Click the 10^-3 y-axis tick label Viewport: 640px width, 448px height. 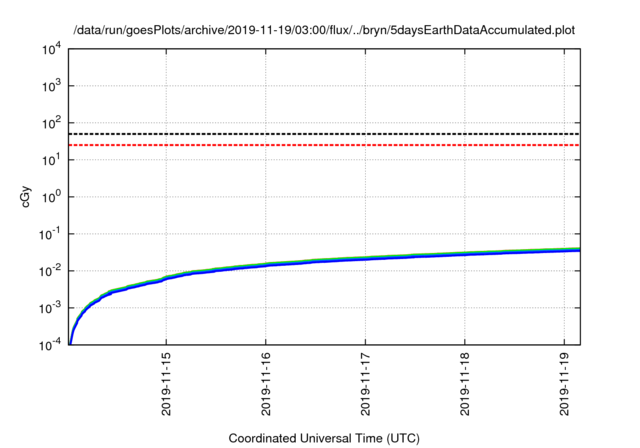coord(50,308)
